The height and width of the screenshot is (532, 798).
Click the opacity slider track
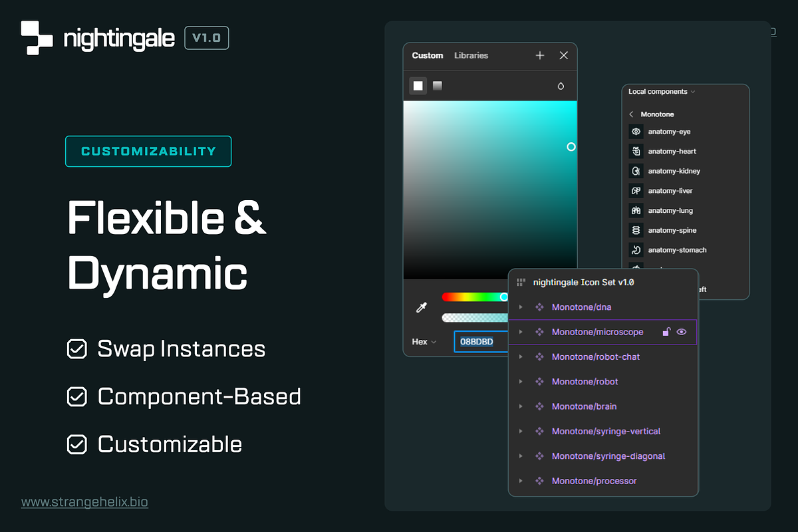point(475,318)
